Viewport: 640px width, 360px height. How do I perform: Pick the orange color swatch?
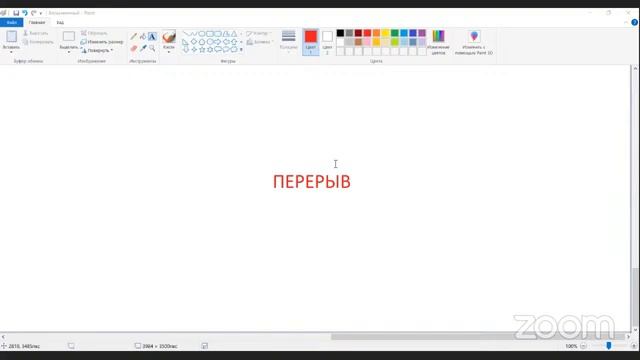376,33
